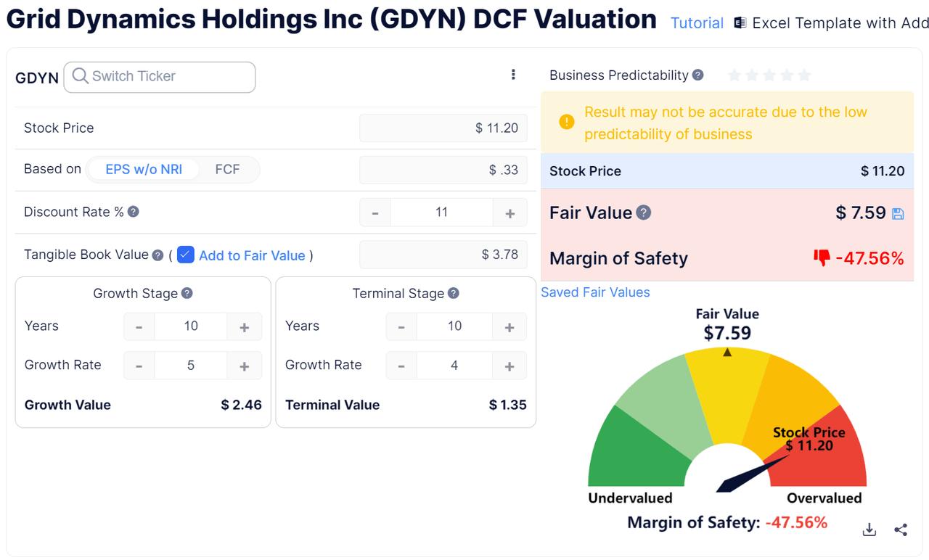This screenshot has height=560, width=929.
Task: Open the three-dot options menu
Action: pyautogui.click(x=513, y=74)
